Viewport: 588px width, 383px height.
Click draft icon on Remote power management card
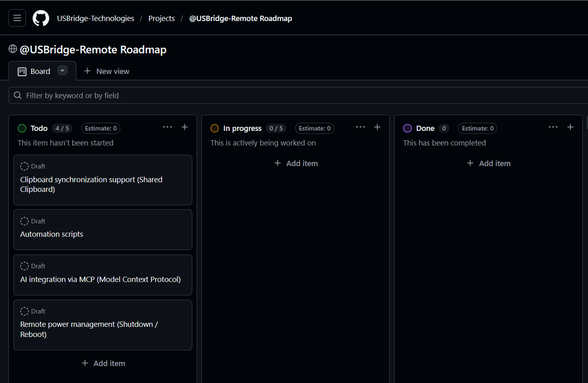pos(24,311)
